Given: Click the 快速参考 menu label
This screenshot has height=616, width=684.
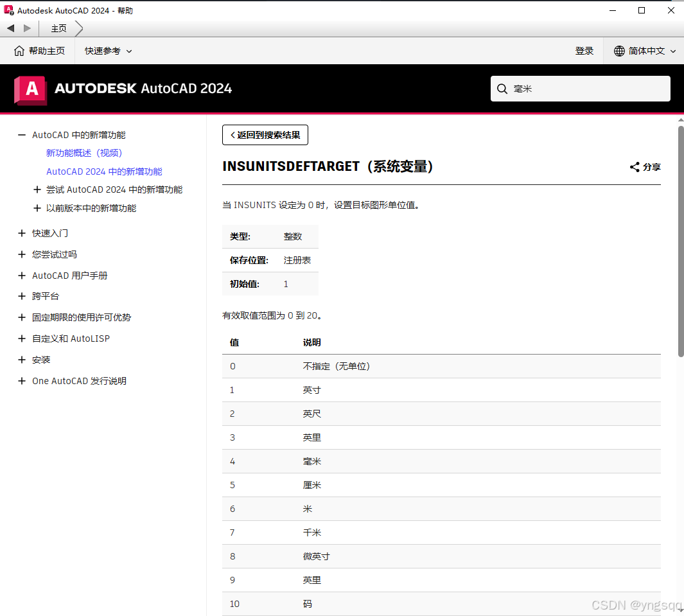Looking at the screenshot, I should pyautogui.click(x=103, y=51).
